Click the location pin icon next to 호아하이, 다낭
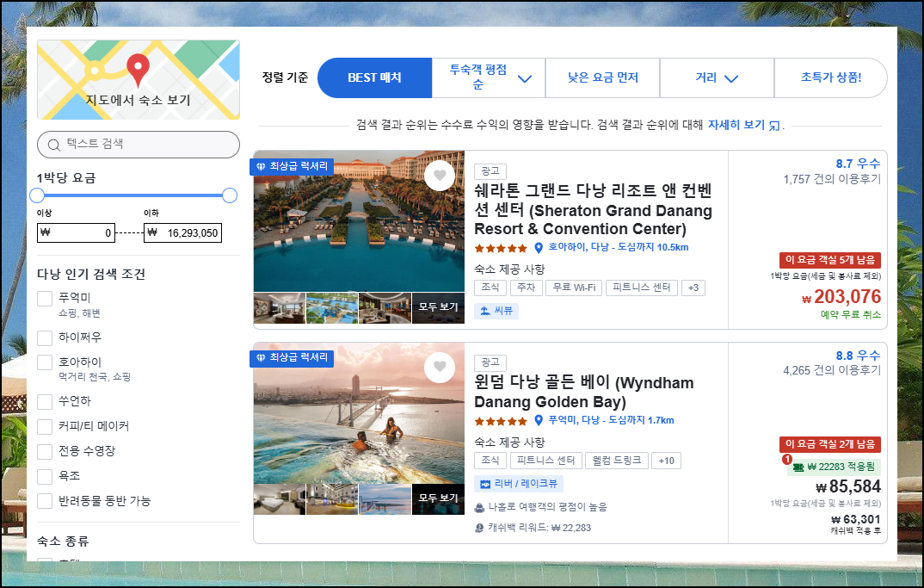The height and width of the screenshot is (588, 924). coord(538,248)
